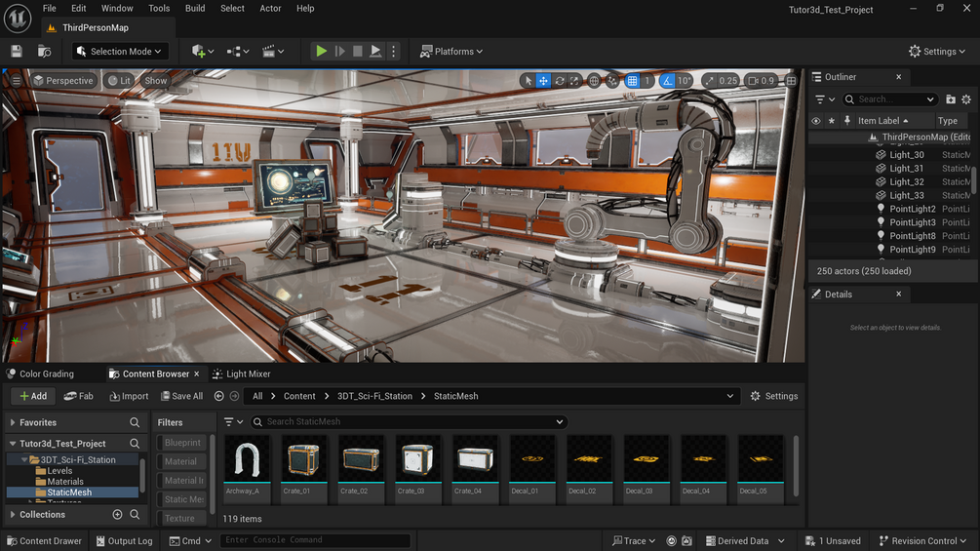Switch to the Light Mixer tab
This screenshot has width=980, height=551.
(x=242, y=374)
